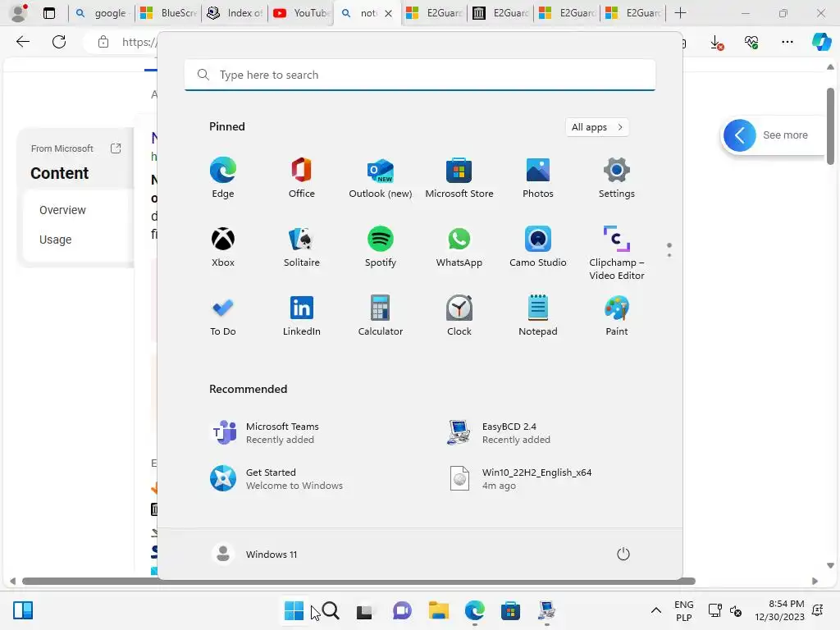The height and width of the screenshot is (630, 840).
Task: Open Solitaire game
Action: click(x=302, y=247)
